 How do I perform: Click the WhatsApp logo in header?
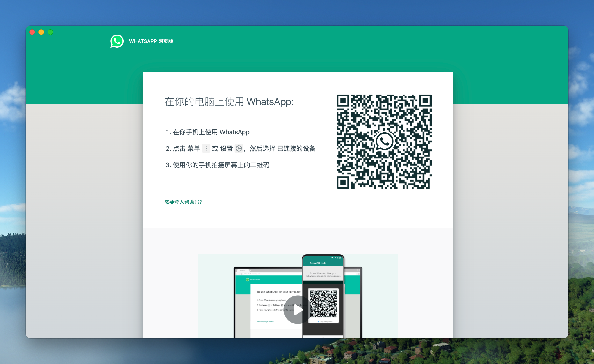click(117, 41)
